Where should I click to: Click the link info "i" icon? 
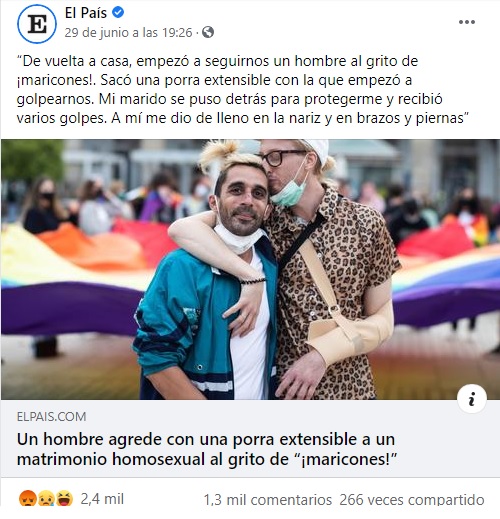pos(472,399)
